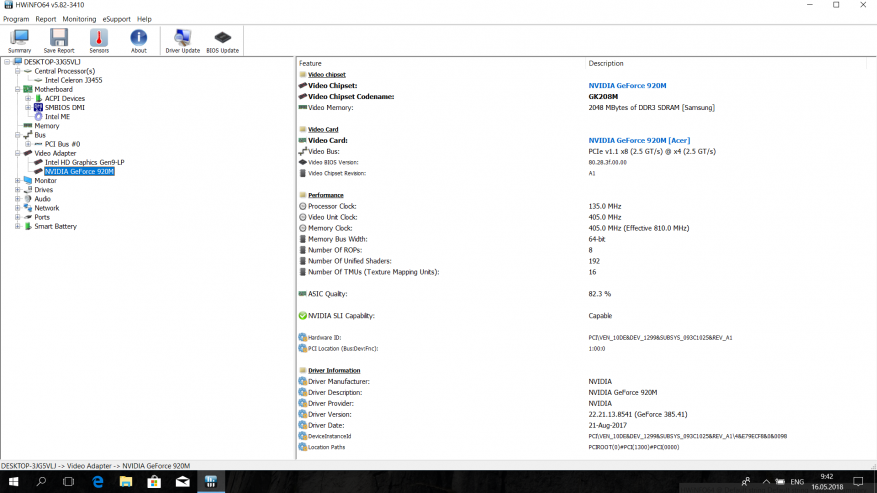Screen dimensions: 877x493
Task: Click the Description column header
Action: click(x=606, y=63)
